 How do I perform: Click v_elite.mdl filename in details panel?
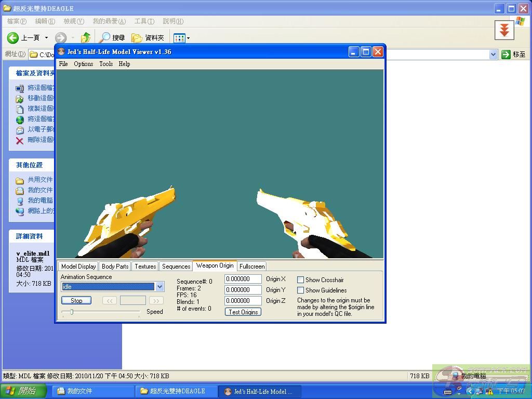(33, 254)
